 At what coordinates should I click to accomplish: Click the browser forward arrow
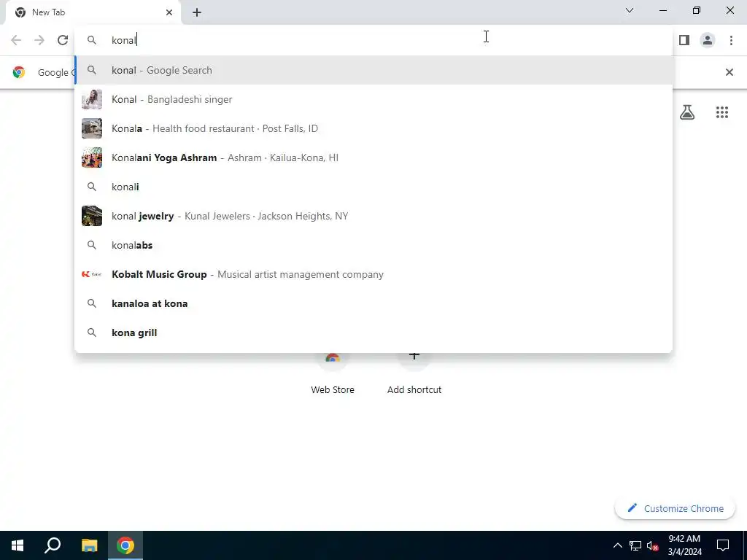tap(39, 40)
